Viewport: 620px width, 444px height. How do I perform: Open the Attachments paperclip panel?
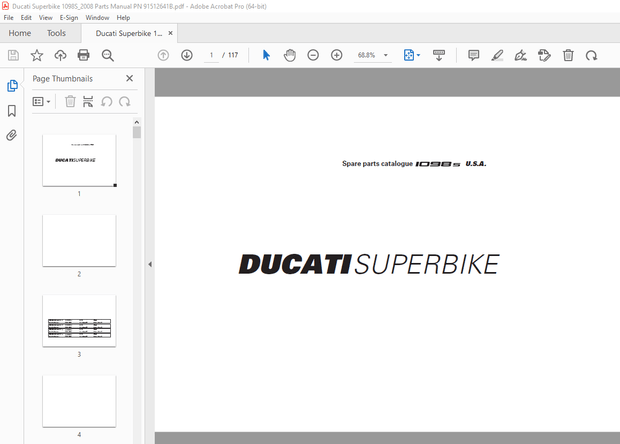click(12, 136)
